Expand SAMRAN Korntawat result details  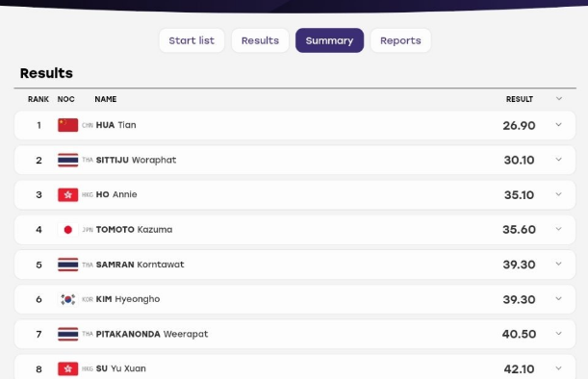point(558,264)
